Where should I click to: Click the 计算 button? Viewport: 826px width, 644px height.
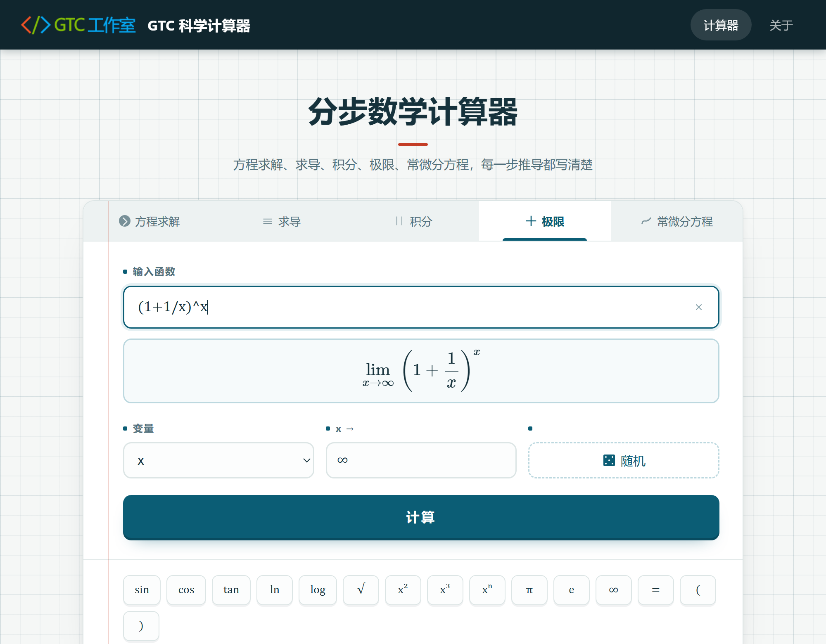[421, 517]
